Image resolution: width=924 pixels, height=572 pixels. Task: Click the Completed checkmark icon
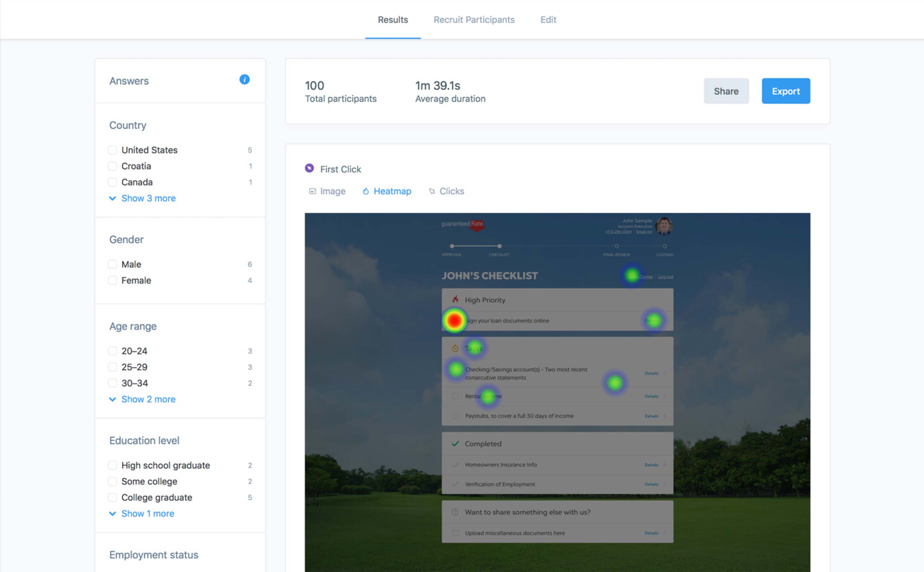click(456, 444)
